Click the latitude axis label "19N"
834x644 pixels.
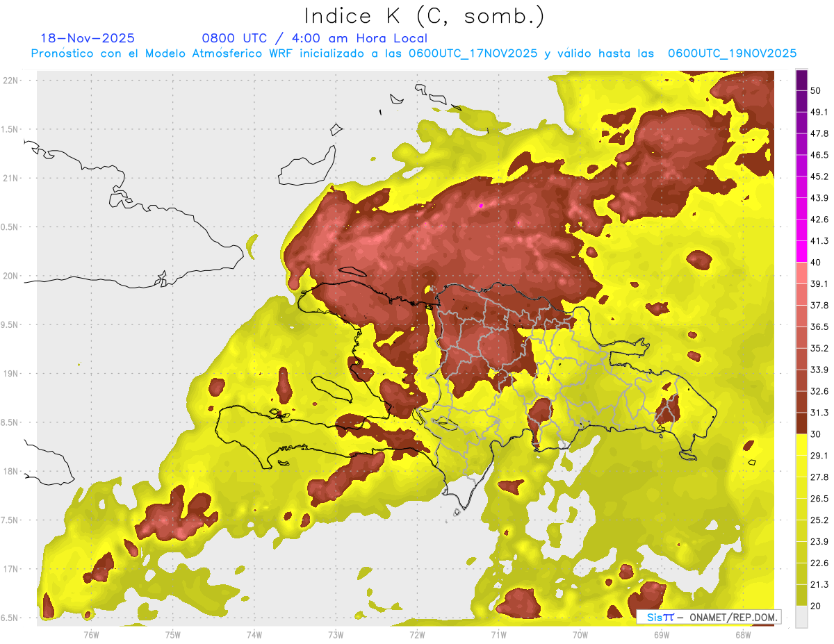pyautogui.click(x=11, y=373)
